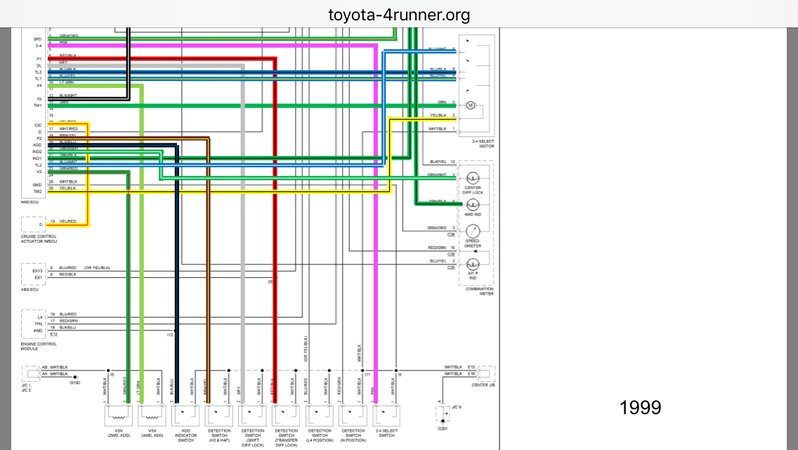Click the COMBINATION METER label
This screenshot has height=450, width=798.
coord(480,291)
